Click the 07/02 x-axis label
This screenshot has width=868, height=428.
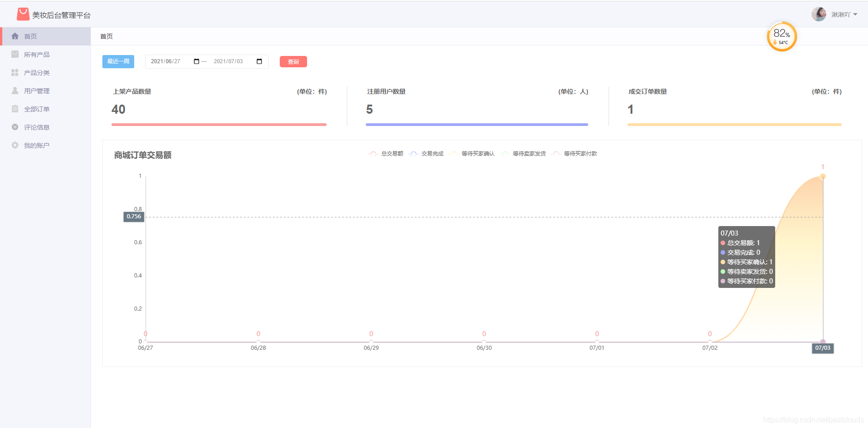pos(710,348)
